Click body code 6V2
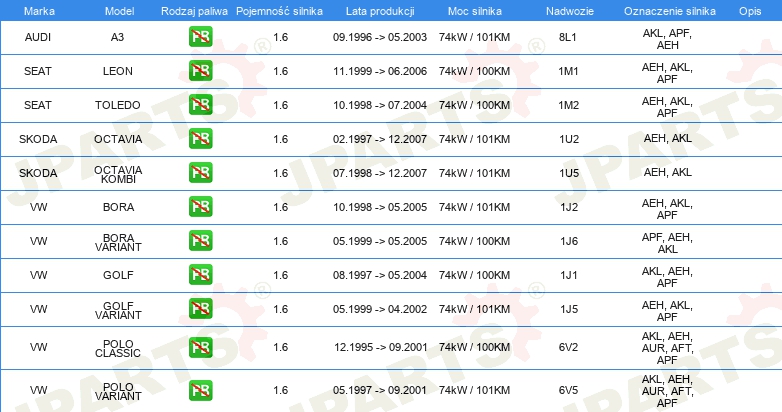 pos(569,347)
